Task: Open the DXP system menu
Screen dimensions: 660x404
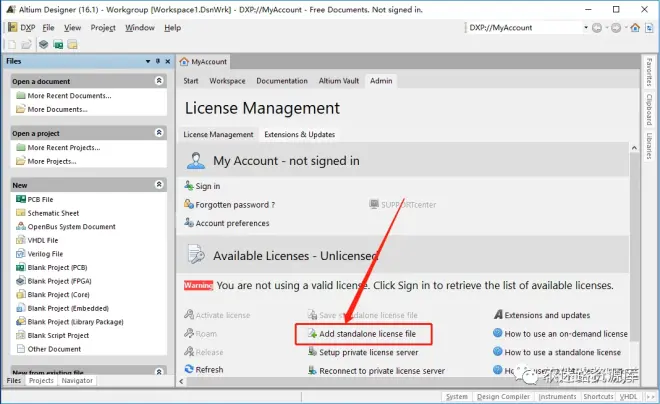Action: coord(21,27)
